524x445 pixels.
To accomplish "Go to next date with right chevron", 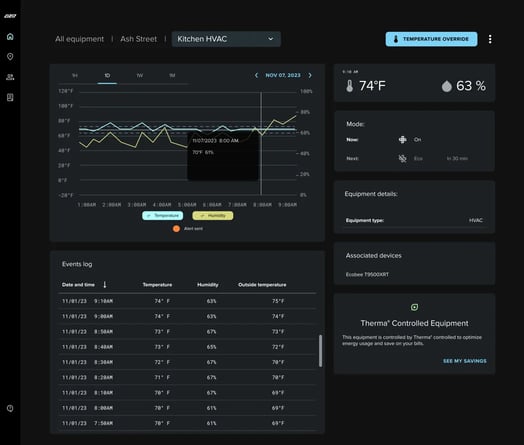I will pos(310,75).
